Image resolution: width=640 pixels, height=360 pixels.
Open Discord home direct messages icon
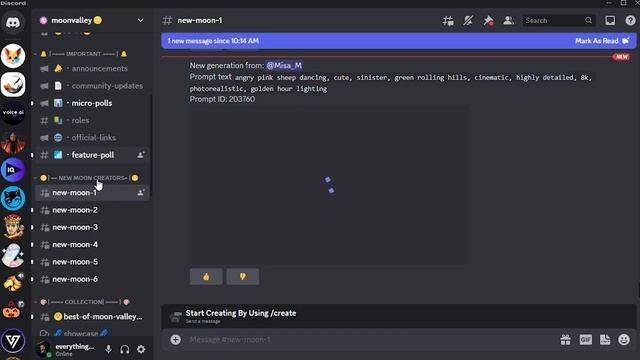click(13, 22)
